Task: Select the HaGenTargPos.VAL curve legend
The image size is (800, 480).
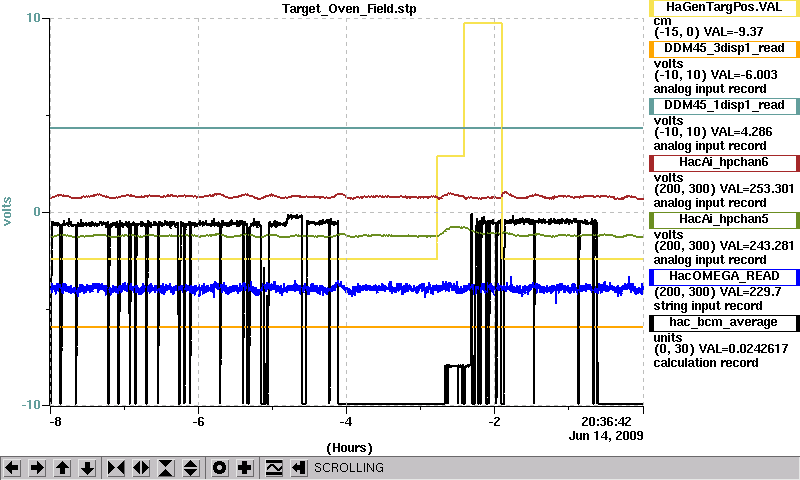Action: point(724,8)
